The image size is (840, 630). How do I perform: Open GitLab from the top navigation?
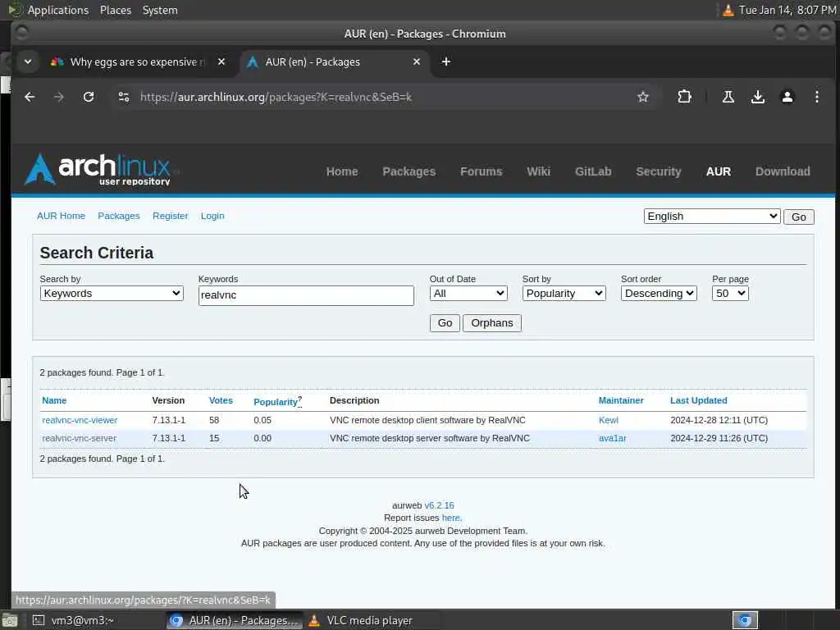click(x=593, y=171)
